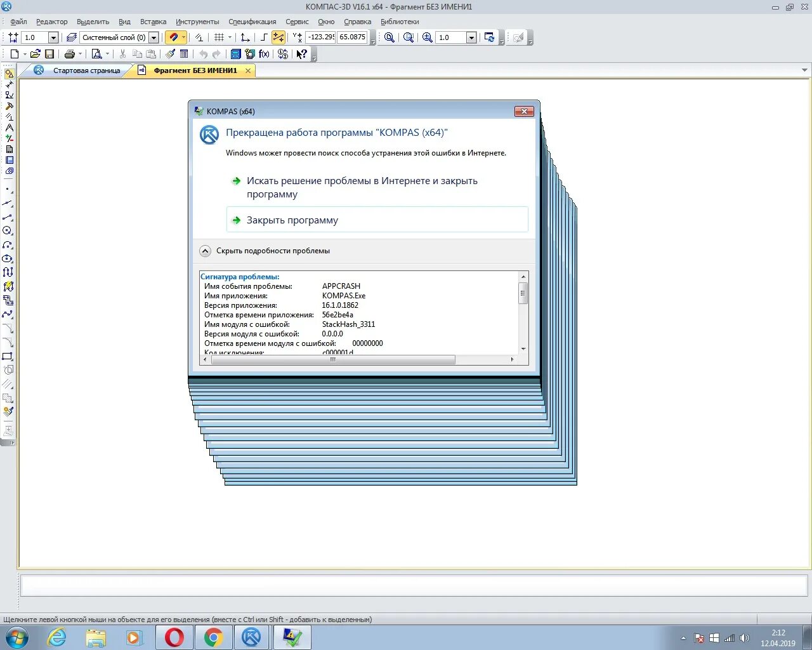Toggle orthogonal drawing mode
Screen dimensions: 812x650
(264, 37)
